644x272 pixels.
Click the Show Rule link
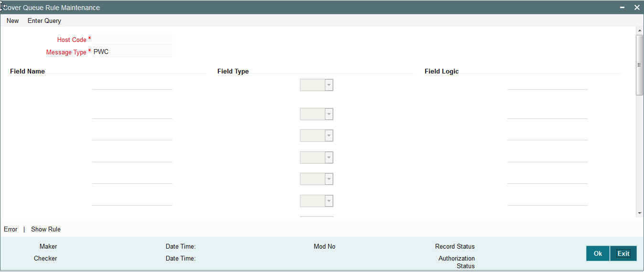pyautogui.click(x=46, y=229)
